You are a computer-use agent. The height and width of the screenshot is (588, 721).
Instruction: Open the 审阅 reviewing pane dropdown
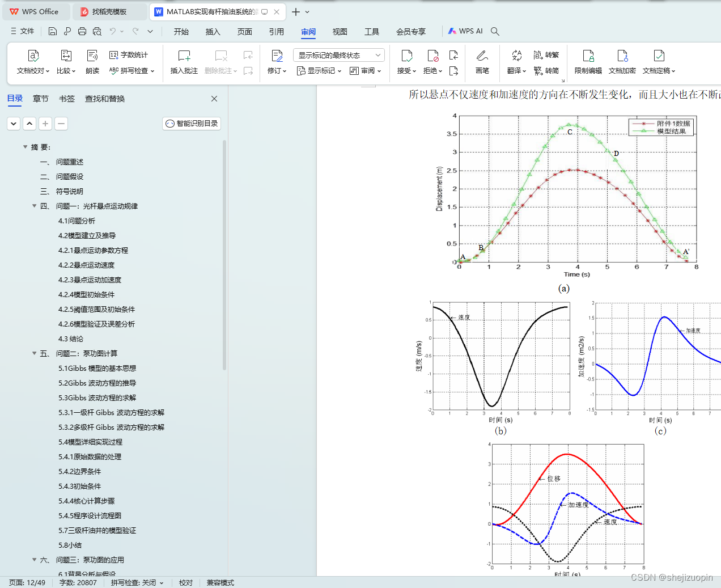366,71
